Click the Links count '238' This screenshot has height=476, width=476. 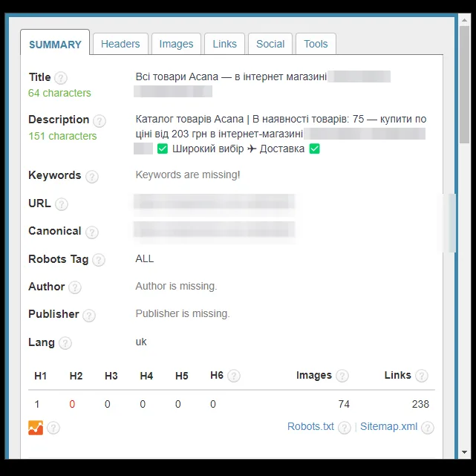(x=420, y=404)
